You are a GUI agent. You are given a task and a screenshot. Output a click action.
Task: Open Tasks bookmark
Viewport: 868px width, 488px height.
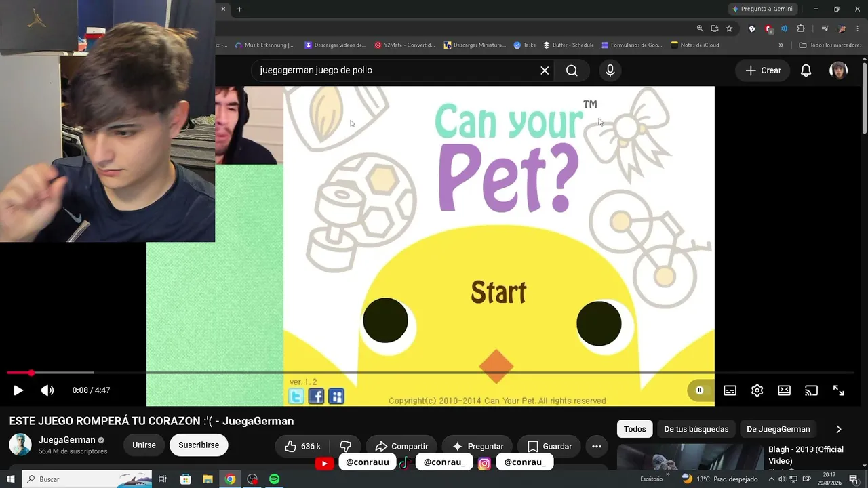pos(525,45)
